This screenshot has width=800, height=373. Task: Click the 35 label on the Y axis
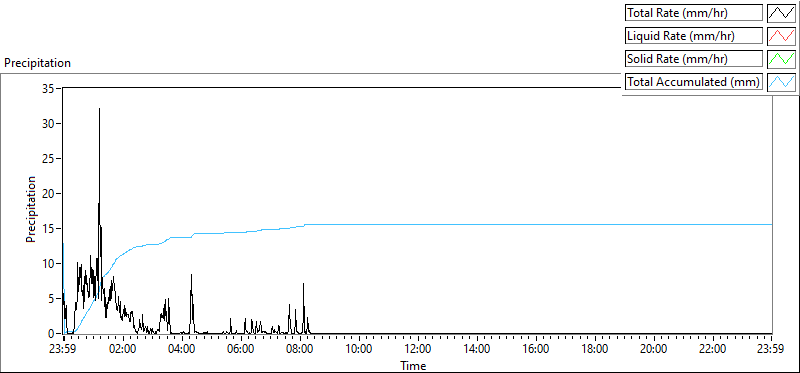pyautogui.click(x=47, y=88)
